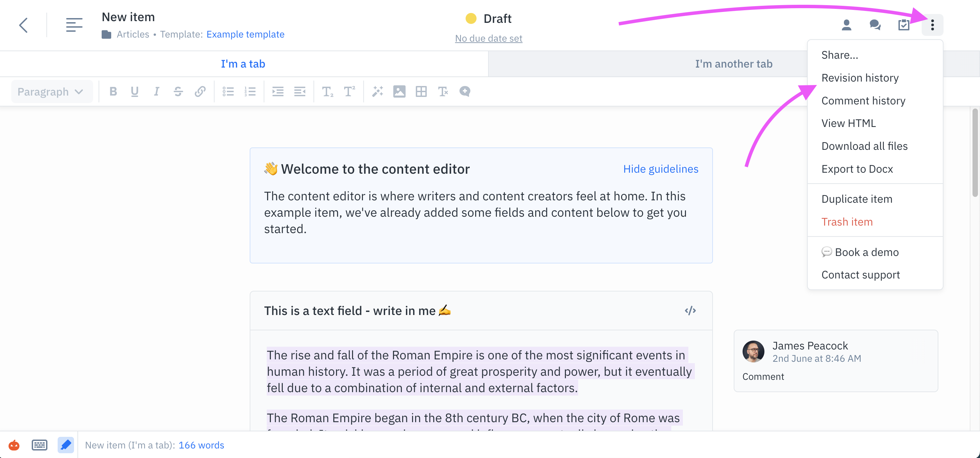Clear formatting with the Tx icon
Image resolution: width=980 pixels, height=458 pixels.
pyautogui.click(x=443, y=91)
